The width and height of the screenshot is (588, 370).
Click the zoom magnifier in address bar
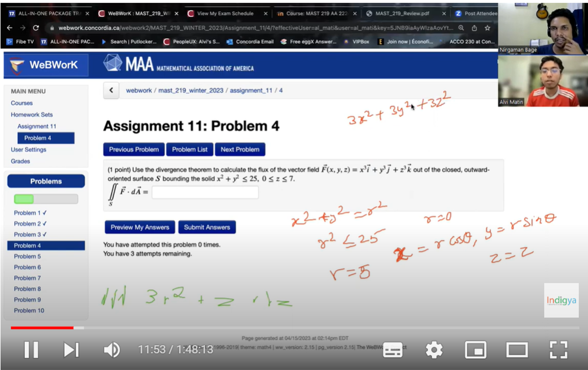(x=461, y=28)
